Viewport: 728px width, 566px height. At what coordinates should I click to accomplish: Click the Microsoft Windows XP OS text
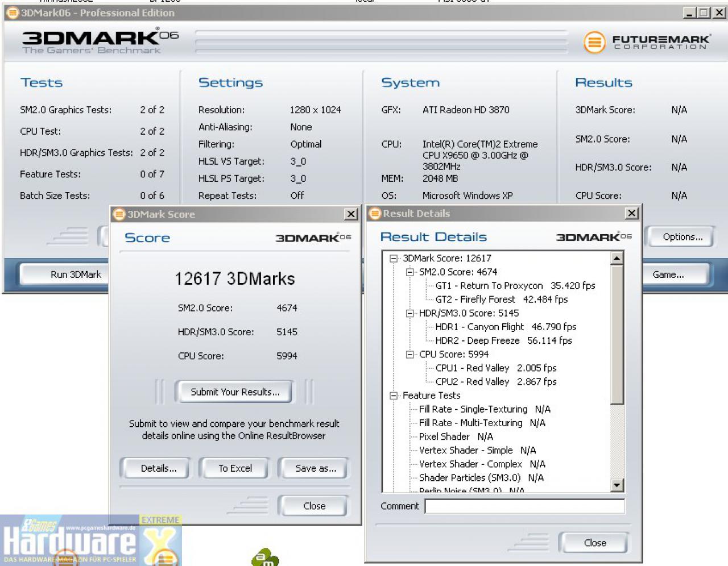click(468, 195)
